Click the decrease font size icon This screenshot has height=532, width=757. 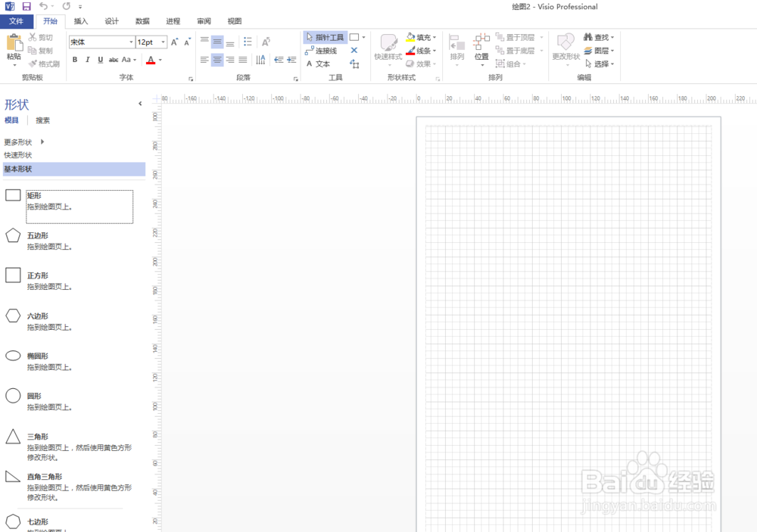coord(187,42)
